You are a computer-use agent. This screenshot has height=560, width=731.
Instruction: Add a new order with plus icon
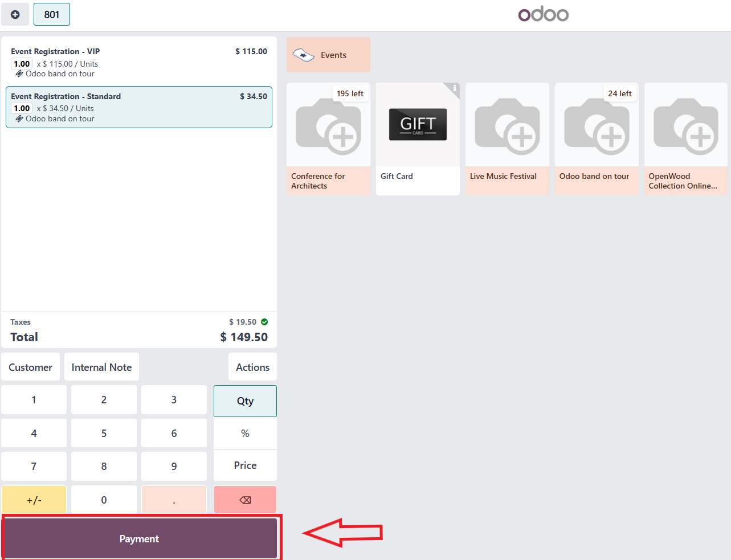(15, 14)
